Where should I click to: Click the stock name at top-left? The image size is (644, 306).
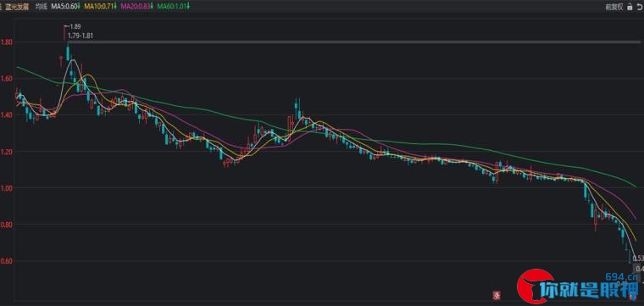(17, 7)
